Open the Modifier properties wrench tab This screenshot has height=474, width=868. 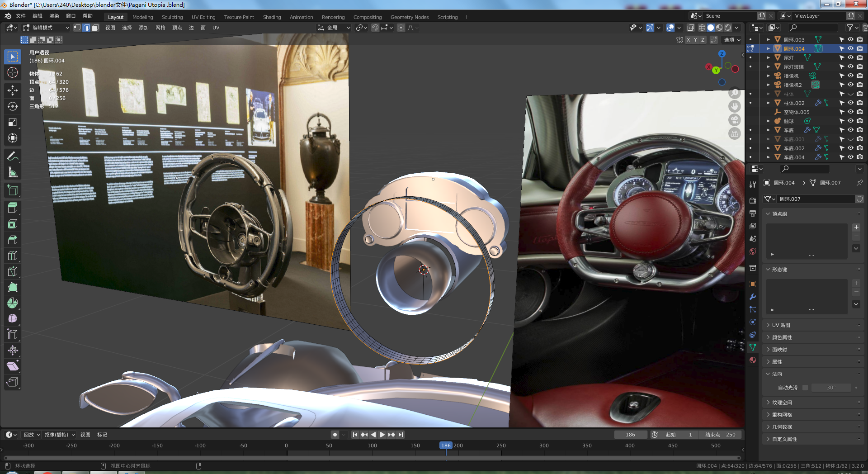[x=753, y=297]
